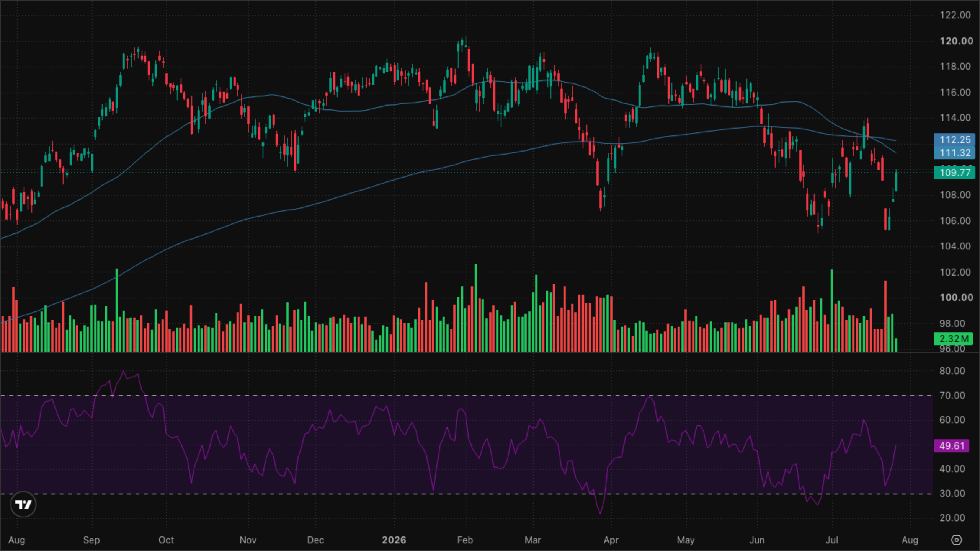Click the tallest green volume bar in February

click(476, 308)
